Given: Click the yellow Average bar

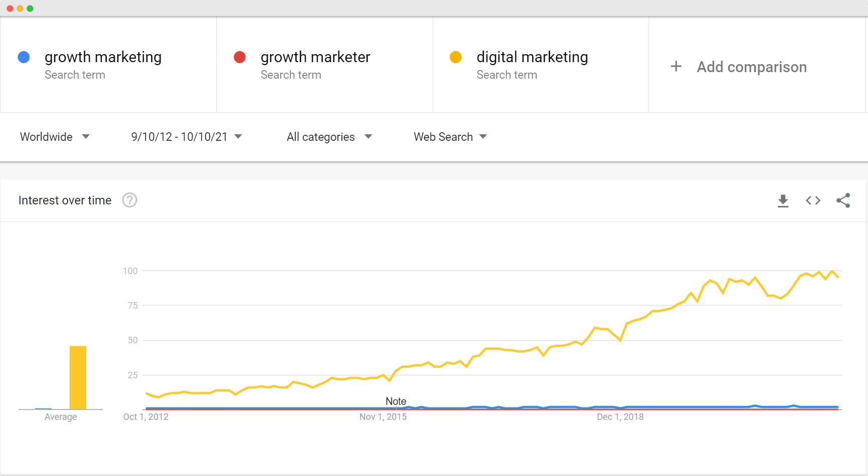Looking at the screenshot, I should pos(78,377).
